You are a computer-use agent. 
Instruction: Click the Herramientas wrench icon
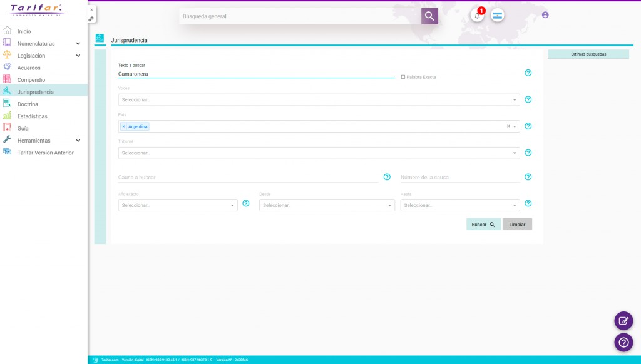pyautogui.click(x=7, y=139)
